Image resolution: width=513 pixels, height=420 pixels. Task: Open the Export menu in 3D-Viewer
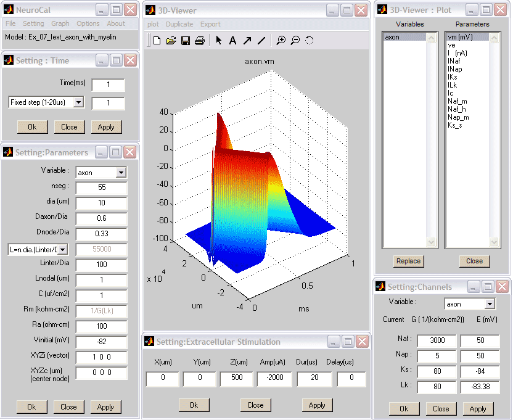click(x=210, y=24)
